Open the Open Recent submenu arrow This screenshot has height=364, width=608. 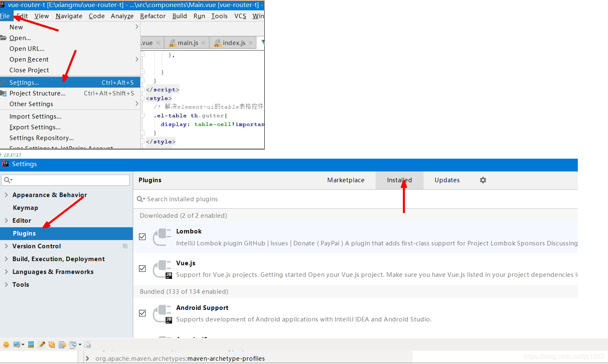(x=137, y=59)
